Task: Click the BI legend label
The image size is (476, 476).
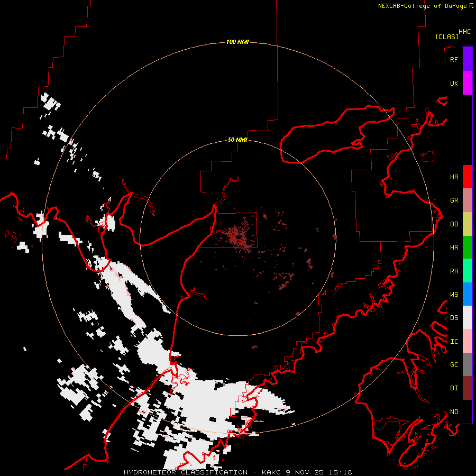Action: click(x=454, y=388)
